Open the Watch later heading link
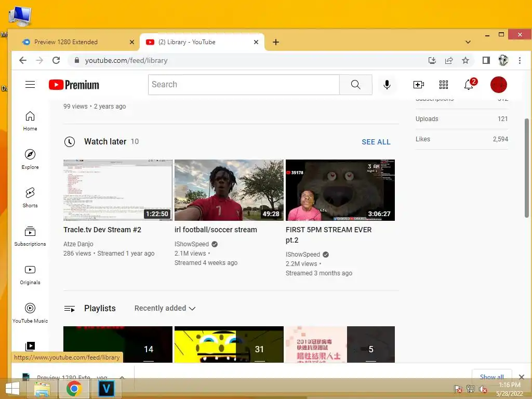Screen dimensions: 532x399 coord(105,141)
